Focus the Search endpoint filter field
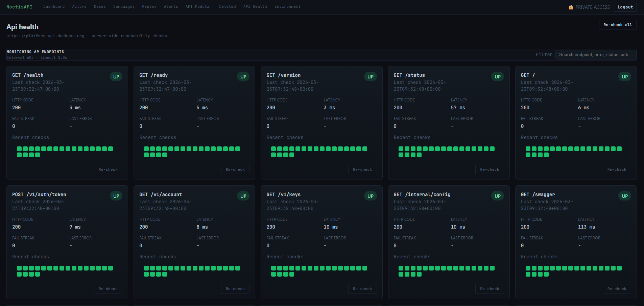 (x=596, y=54)
